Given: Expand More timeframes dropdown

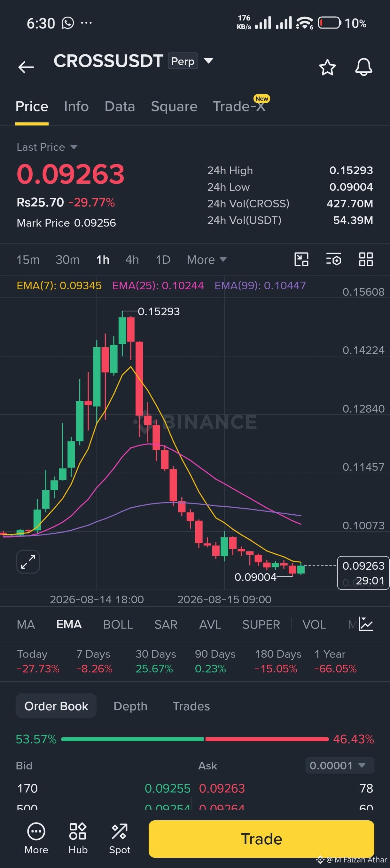Looking at the screenshot, I should pyautogui.click(x=207, y=260).
